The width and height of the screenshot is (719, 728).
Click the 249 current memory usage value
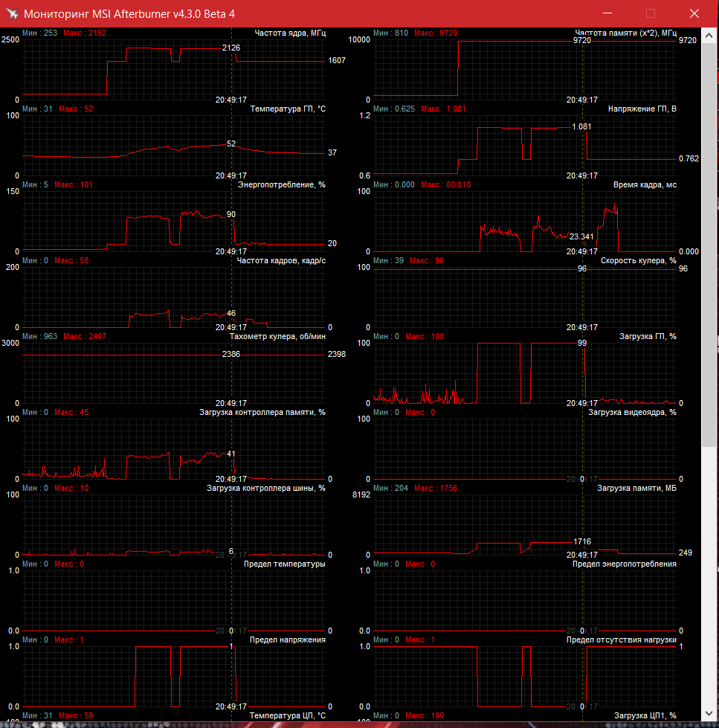685,553
